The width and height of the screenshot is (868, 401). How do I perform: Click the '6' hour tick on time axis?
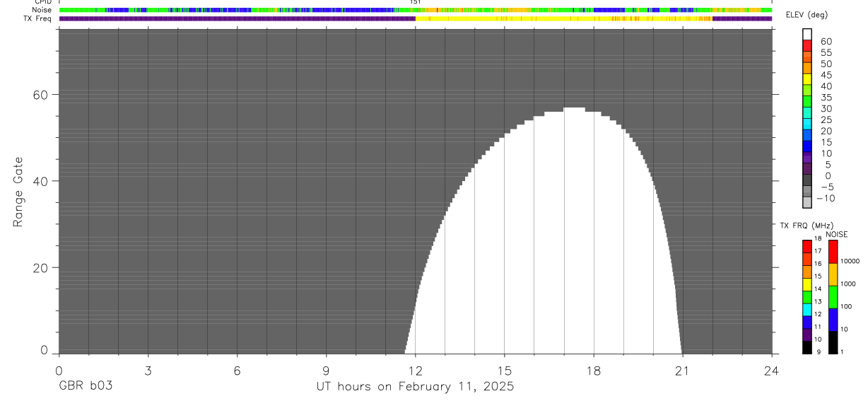tap(237, 370)
